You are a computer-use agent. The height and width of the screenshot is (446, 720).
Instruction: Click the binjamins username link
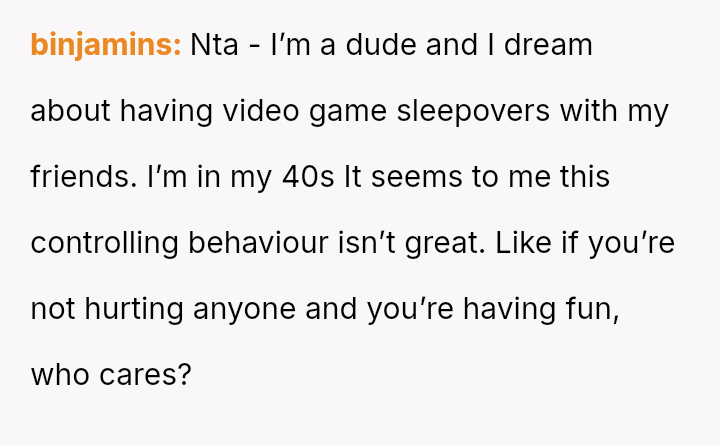(105, 45)
